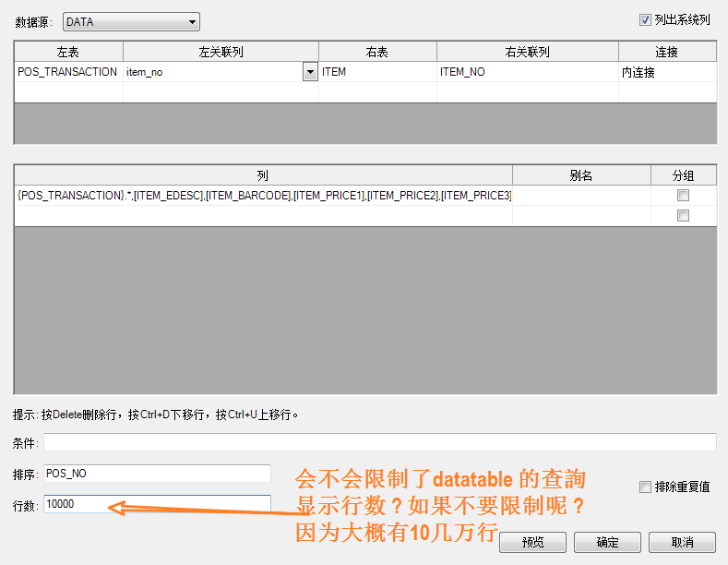Select the POS_TRANSACTION left table cell
Screen dimensions: 728x565
tap(68, 72)
